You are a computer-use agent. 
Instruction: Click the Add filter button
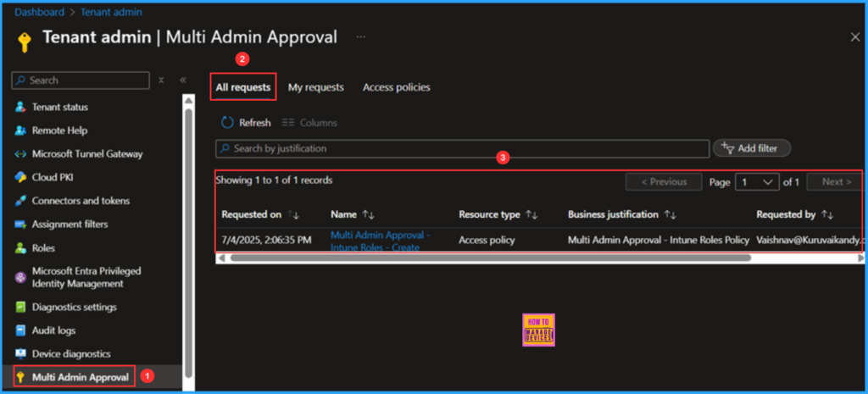tap(752, 148)
